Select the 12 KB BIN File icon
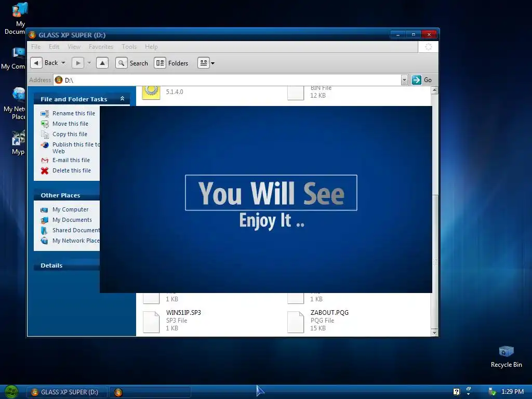 click(x=296, y=93)
